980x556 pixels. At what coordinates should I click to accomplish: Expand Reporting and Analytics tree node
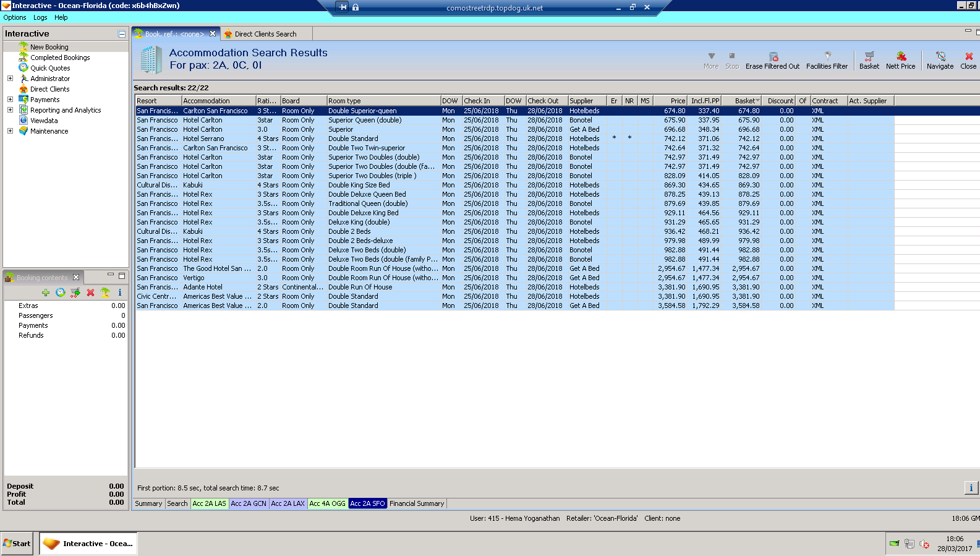pyautogui.click(x=10, y=109)
